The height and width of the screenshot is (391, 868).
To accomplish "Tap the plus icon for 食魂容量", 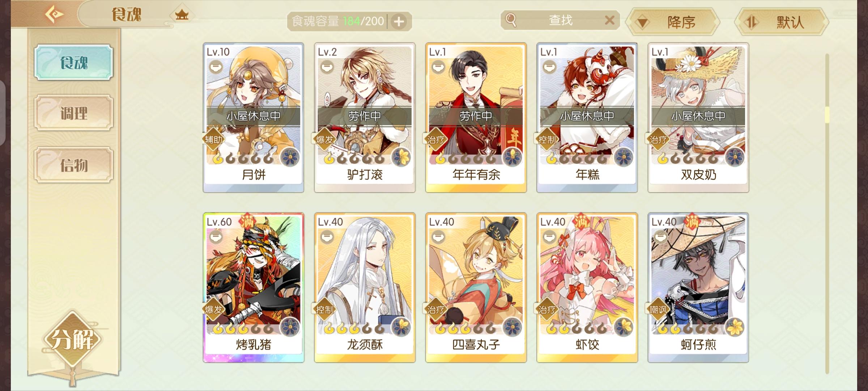I will point(399,21).
